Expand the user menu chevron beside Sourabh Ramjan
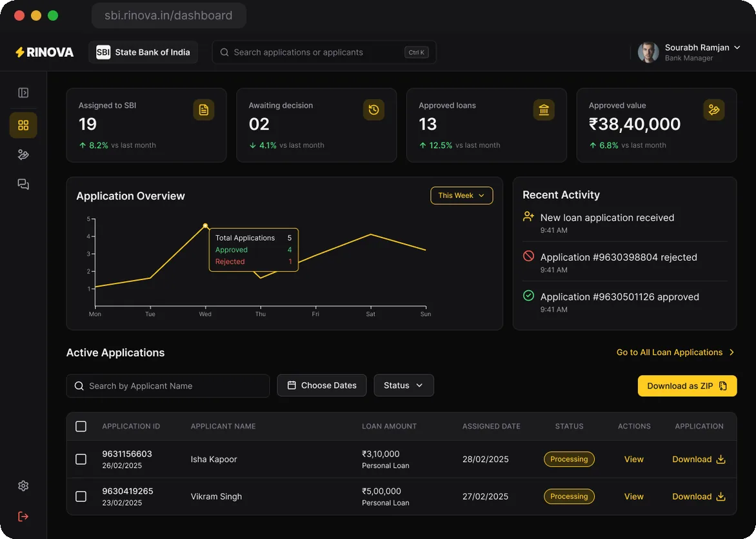The image size is (756, 539). pyautogui.click(x=737, y=47)
